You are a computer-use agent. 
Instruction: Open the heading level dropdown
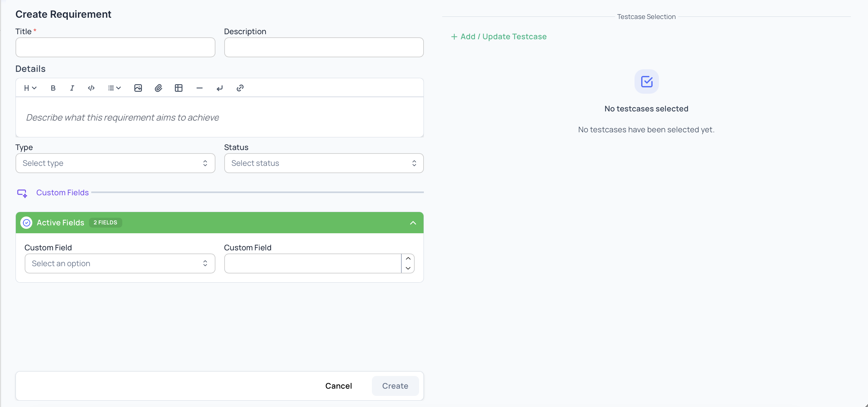(x=30, y=88)
